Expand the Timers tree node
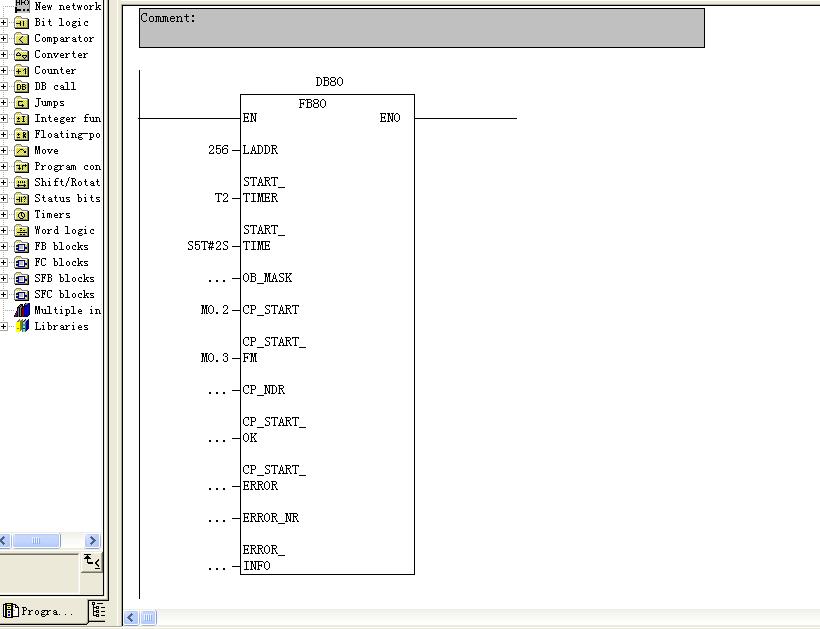Image resolution: width=820 pixels, height=629 pixels. pos(4,214)
